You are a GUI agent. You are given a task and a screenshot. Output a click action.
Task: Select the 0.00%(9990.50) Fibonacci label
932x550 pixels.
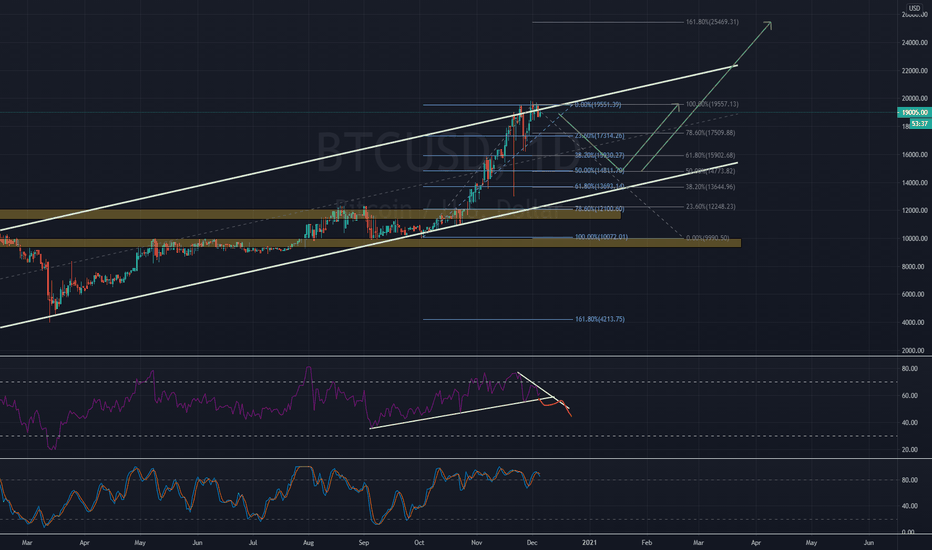tap(707, 238)
